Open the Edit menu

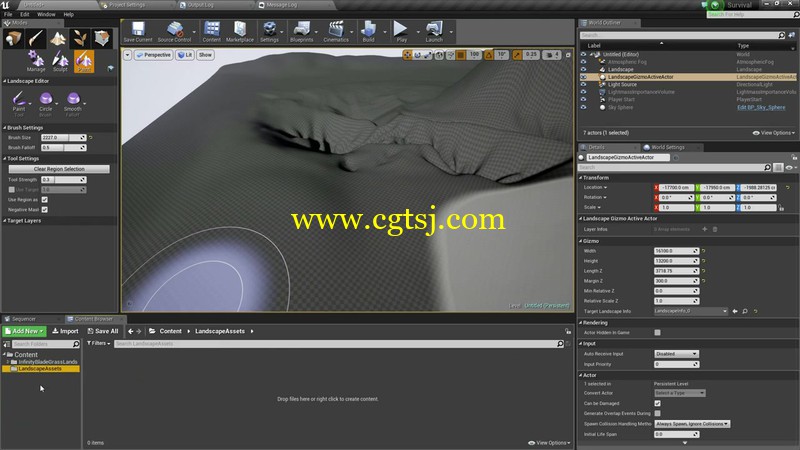click(24, 14)
